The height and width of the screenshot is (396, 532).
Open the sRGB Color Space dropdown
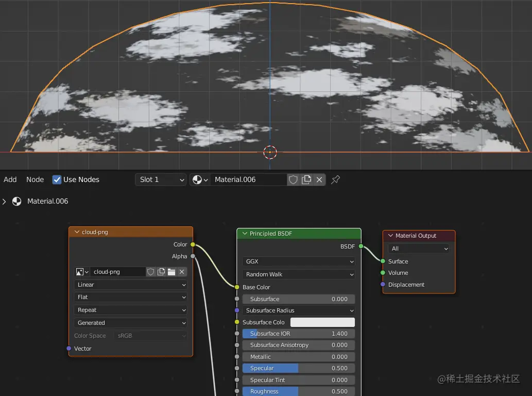click(x=151, y=336)
